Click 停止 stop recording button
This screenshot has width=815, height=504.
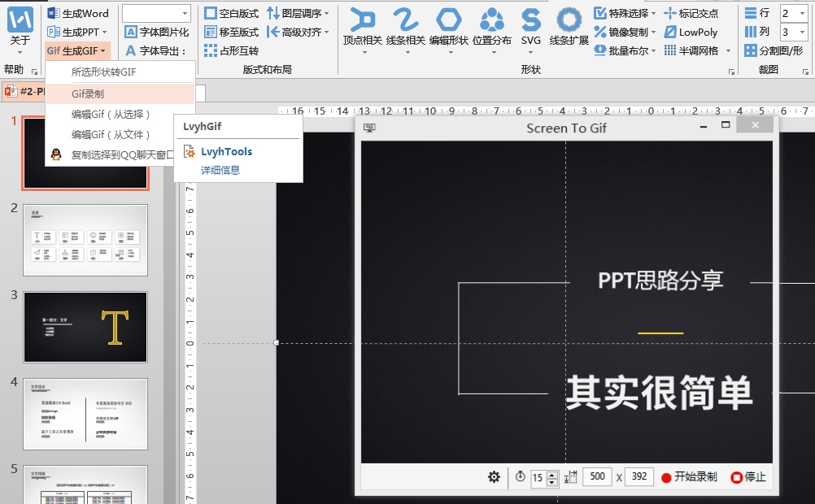point(748,477)
